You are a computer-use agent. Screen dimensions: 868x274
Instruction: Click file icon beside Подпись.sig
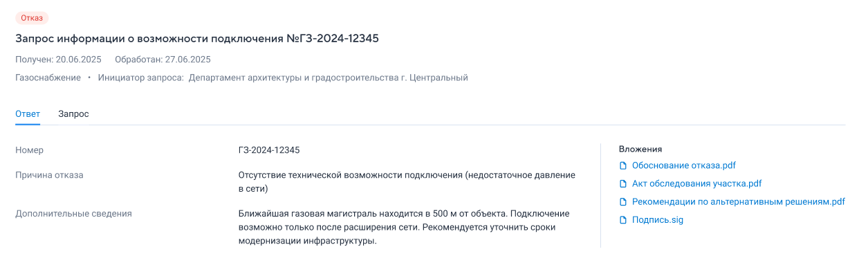coord(623,220)
